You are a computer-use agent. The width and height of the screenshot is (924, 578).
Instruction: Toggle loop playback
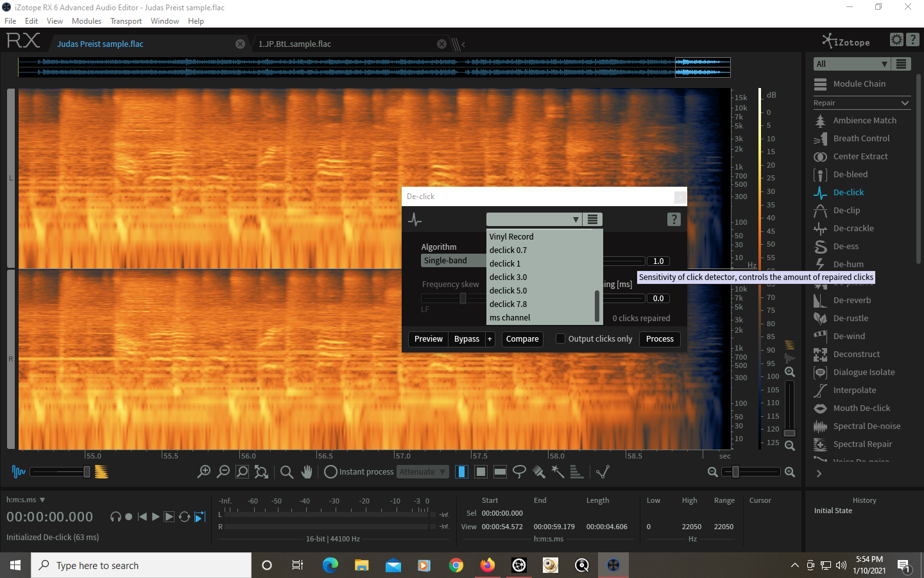185,517
